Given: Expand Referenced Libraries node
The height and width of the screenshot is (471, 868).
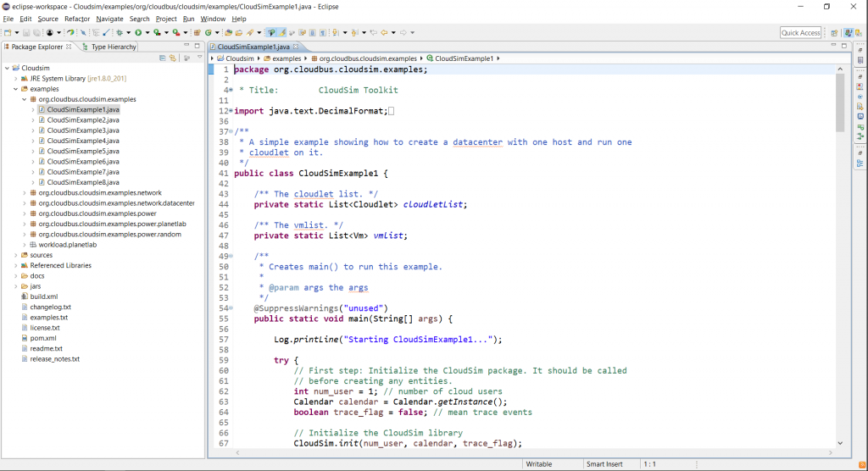Looking at the screenshot, I should (15, 266).
